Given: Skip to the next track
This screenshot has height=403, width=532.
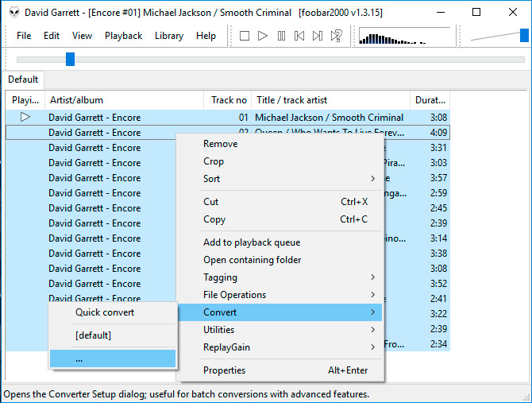Looking at the screenshot, I should (x=318, y=36).
